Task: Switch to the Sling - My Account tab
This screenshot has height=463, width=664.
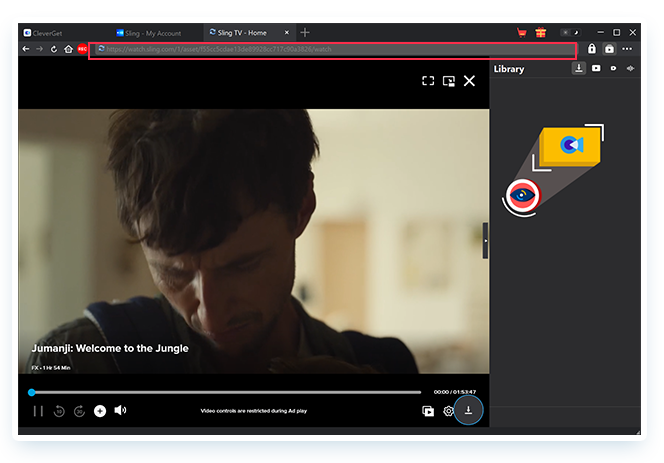Action: point(149,33)
